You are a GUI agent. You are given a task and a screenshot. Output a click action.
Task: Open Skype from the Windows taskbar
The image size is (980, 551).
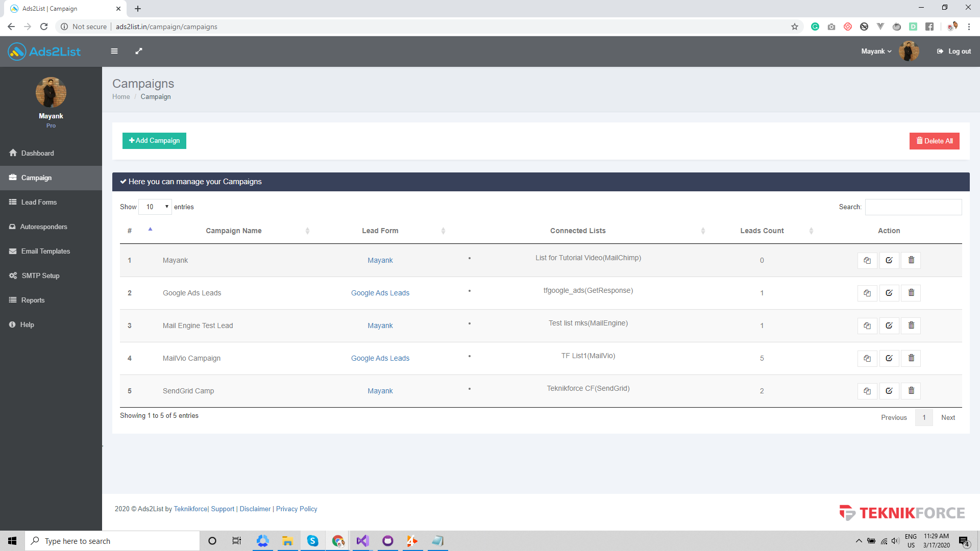[x=312, y=541]
